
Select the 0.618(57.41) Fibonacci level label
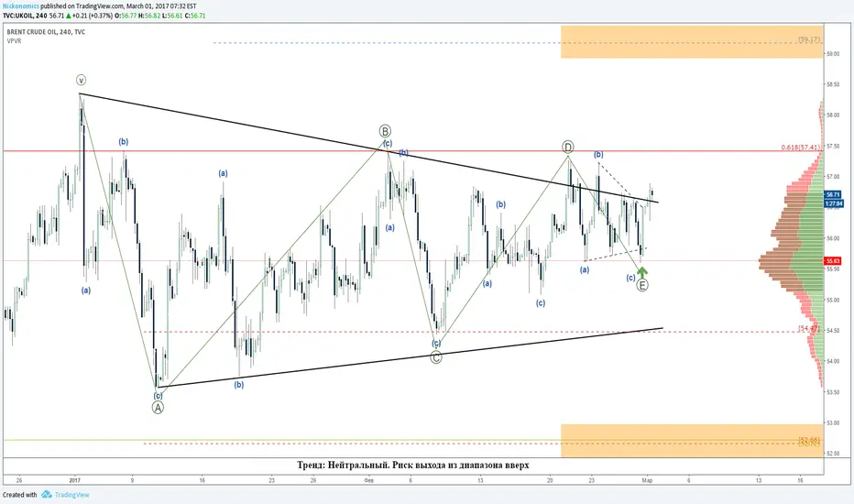800,148
